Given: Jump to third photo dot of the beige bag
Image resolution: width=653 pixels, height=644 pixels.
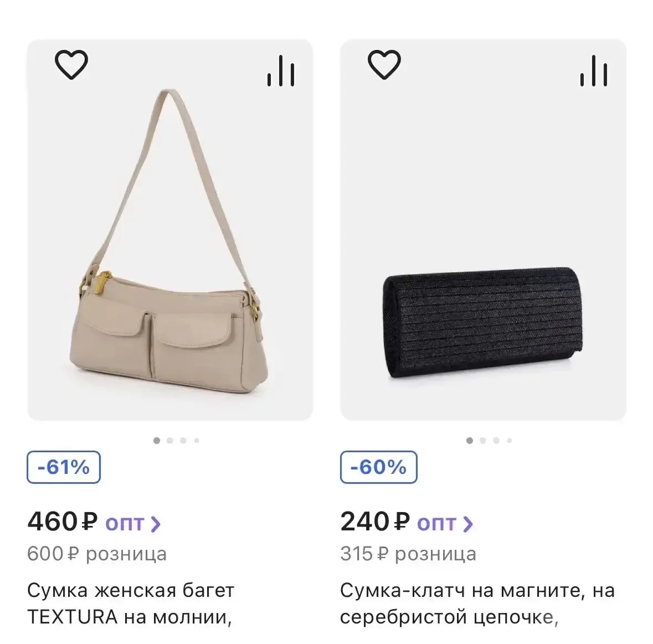Looking at the screenshot, I should tap(183, 441).
